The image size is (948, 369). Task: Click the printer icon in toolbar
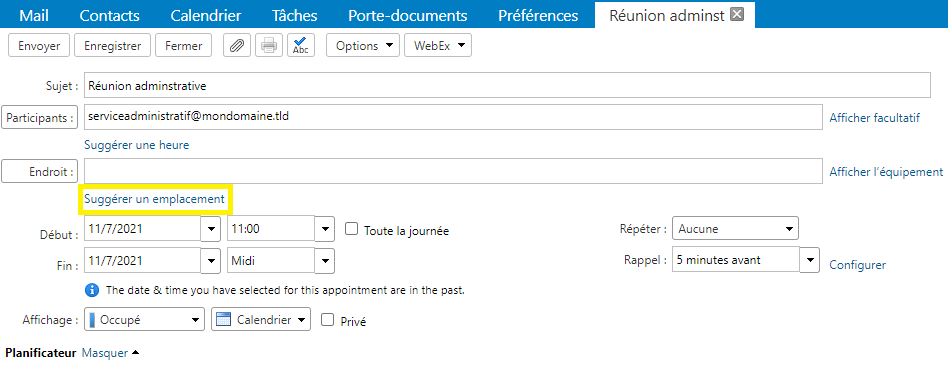pos(269,46)
